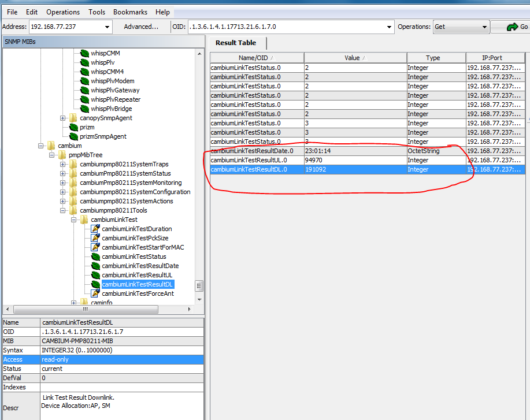
Task: Collapse the cambiumLinkTest node
Action: point(73,220)
